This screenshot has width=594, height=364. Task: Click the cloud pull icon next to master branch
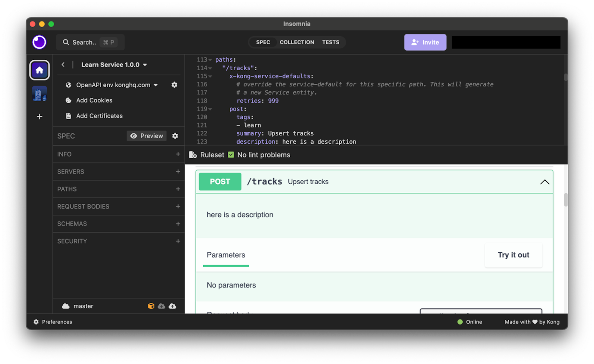coord(161,306)
